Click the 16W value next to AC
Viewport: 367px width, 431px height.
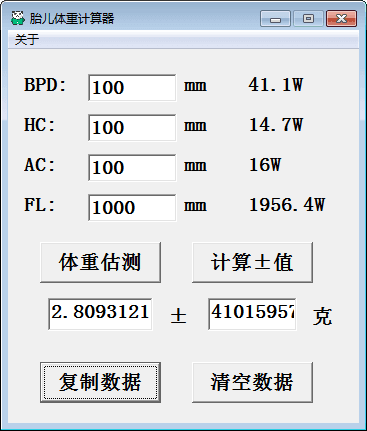tap(265, 165)
